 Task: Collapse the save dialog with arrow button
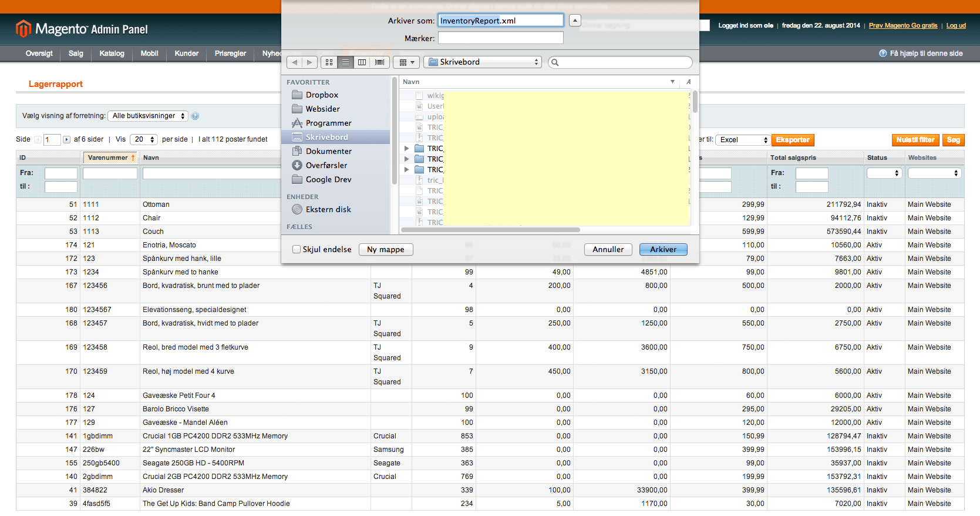pos(575,21)
